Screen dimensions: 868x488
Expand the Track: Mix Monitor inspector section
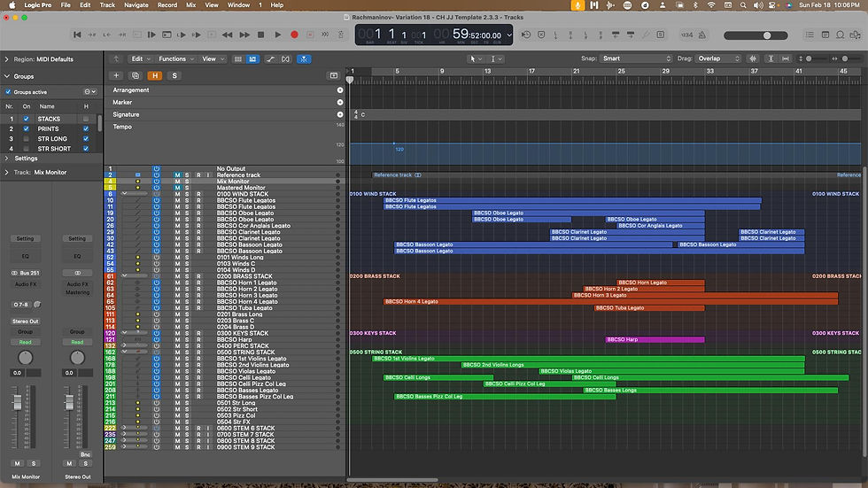pos(7,172)
